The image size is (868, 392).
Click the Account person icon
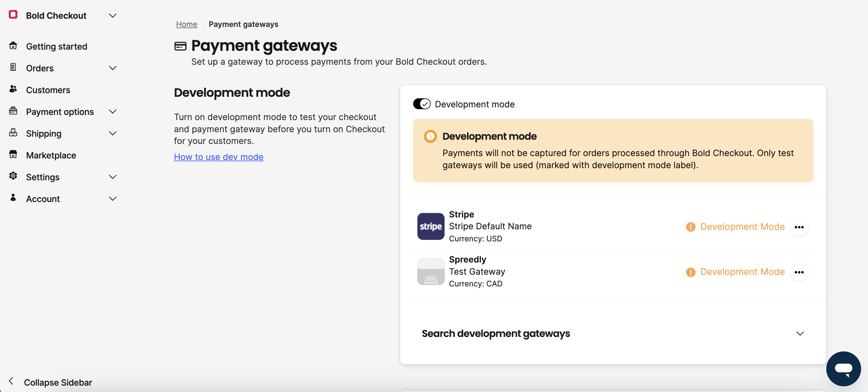pos(13,198)
